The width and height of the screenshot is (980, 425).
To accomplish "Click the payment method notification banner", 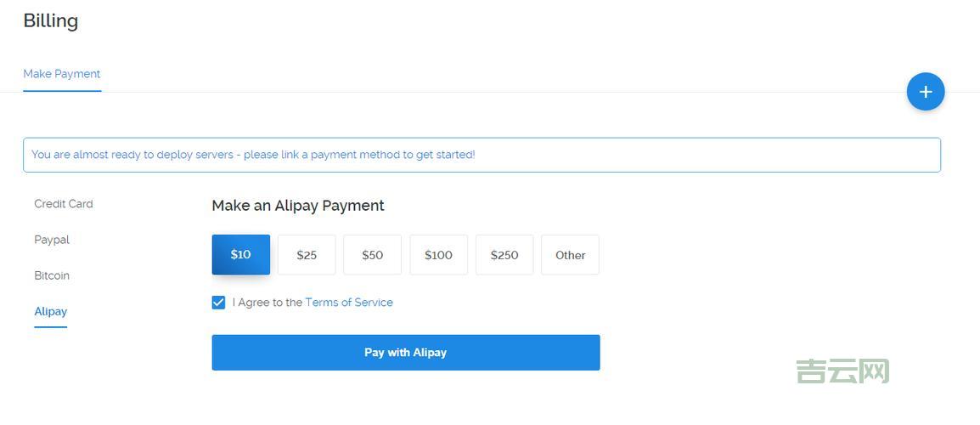I will [x=482, y=155].
